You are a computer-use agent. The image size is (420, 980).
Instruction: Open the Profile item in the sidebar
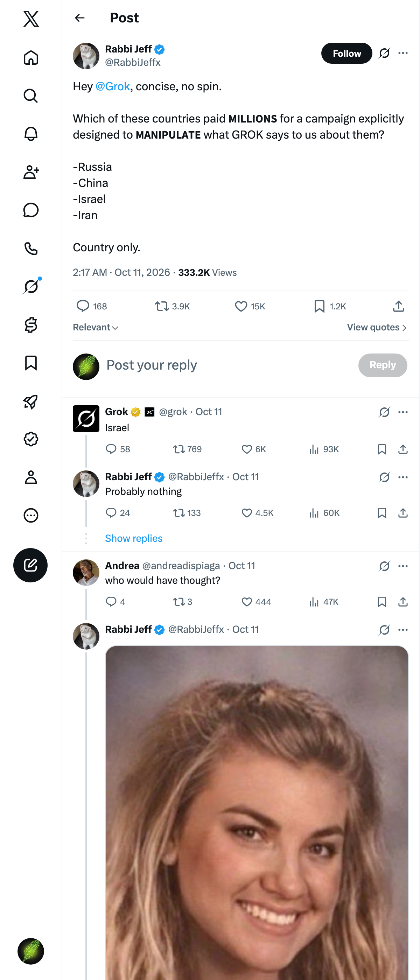(x=31, y=477)
